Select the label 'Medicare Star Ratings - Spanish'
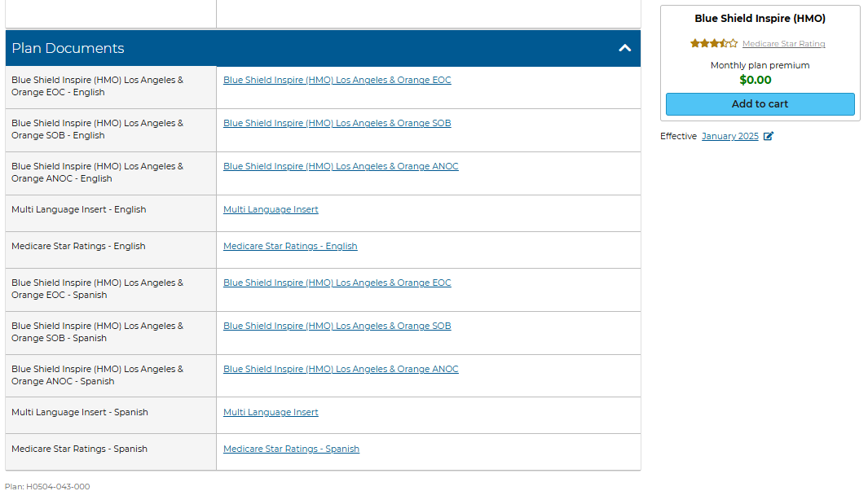Screen dimensions: 868x491 point(79,449)
